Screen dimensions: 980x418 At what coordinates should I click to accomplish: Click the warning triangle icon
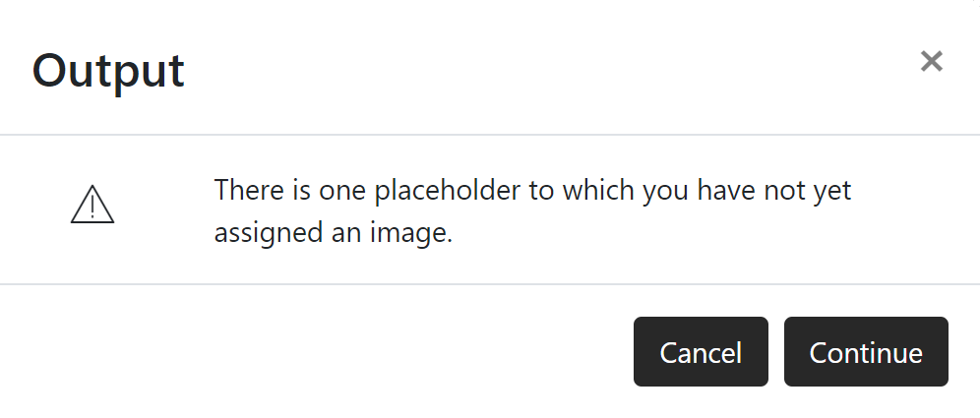pyautogui.click(x=92, y=206)
